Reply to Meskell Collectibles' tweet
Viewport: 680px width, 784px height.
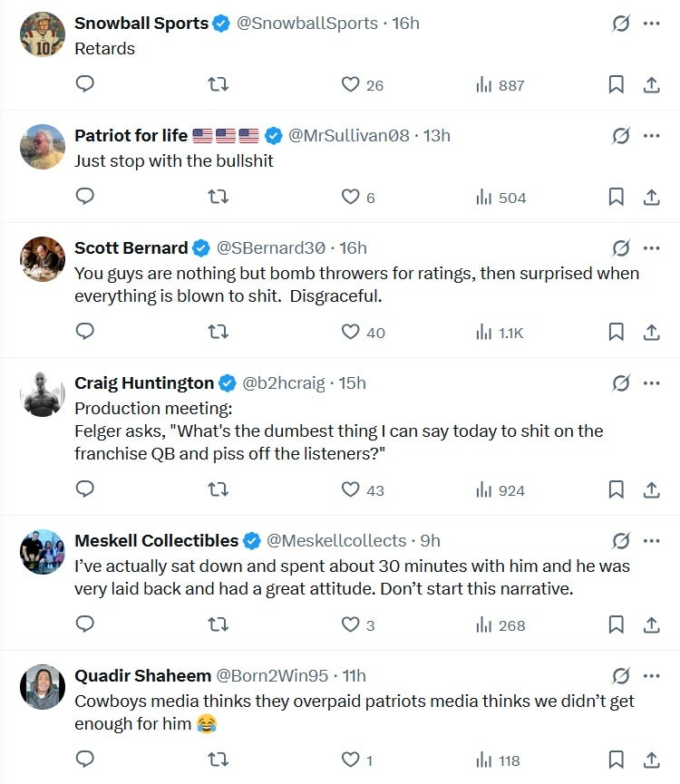(85, 624)
